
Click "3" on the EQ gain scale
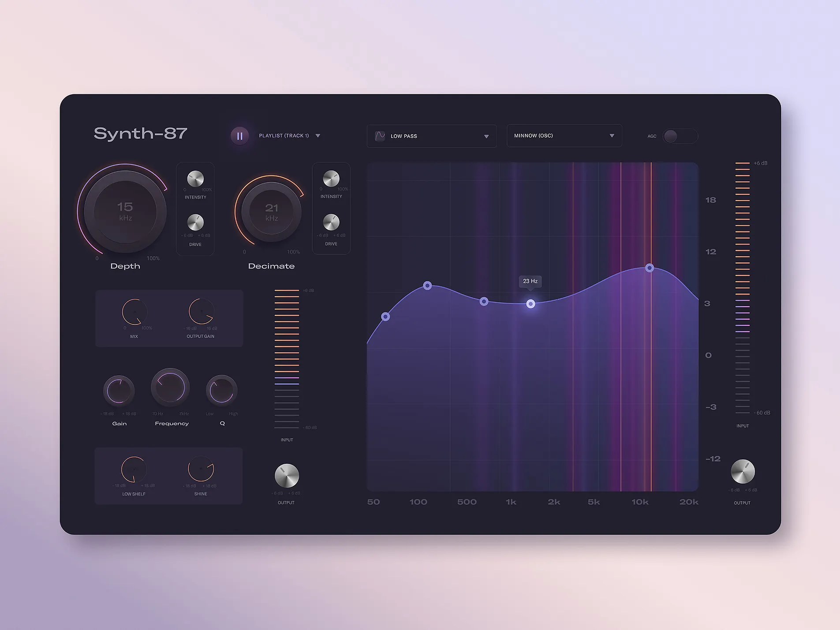(707, 303)
